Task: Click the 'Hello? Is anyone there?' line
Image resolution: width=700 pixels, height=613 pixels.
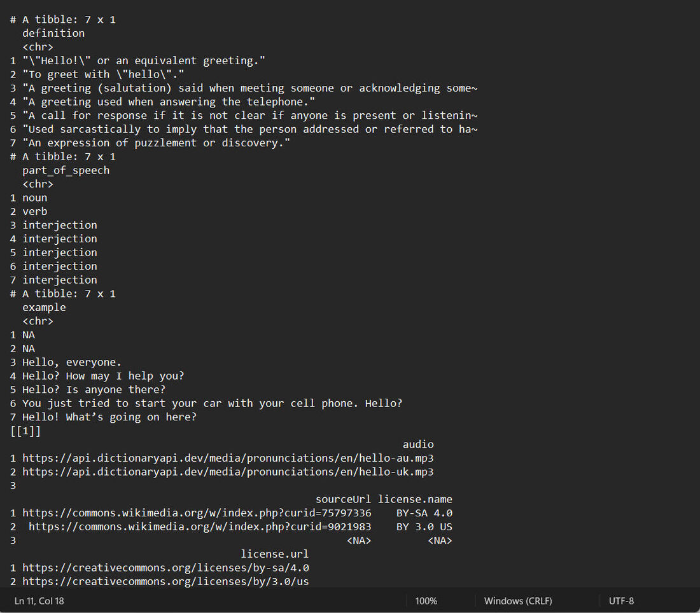Action: pos(94,390)
